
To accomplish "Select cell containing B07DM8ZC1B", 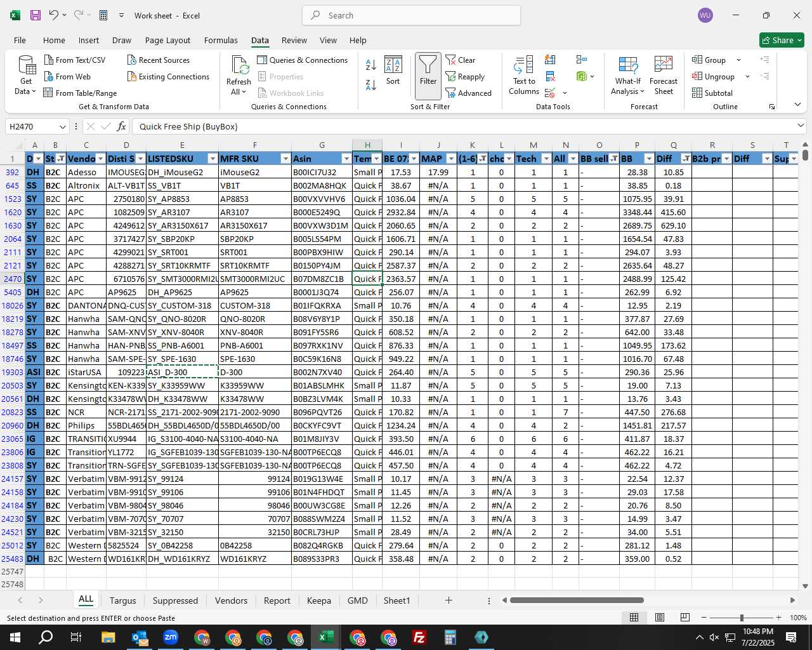I will click(322, 279).
